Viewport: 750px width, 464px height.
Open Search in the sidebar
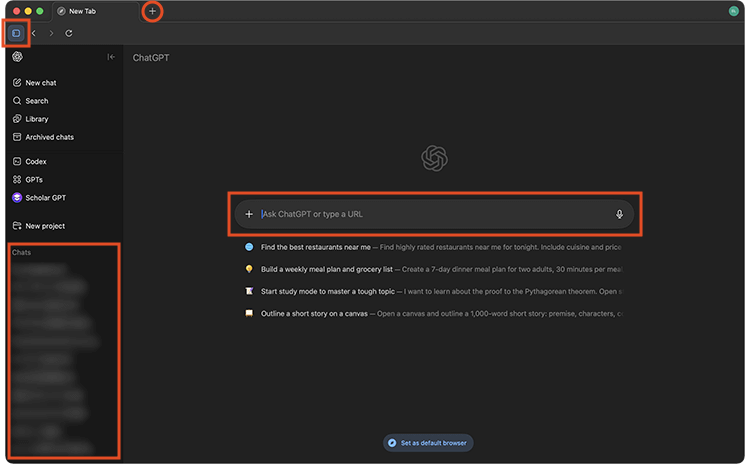click(36, 101)
